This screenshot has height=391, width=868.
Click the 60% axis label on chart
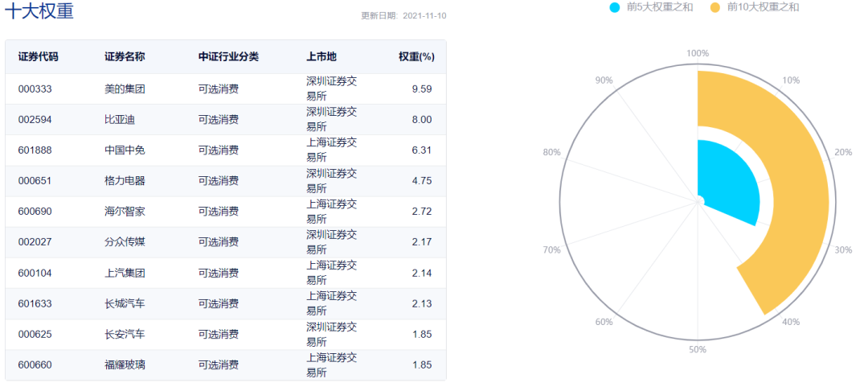pyautogui.click(x=604, y=322)
